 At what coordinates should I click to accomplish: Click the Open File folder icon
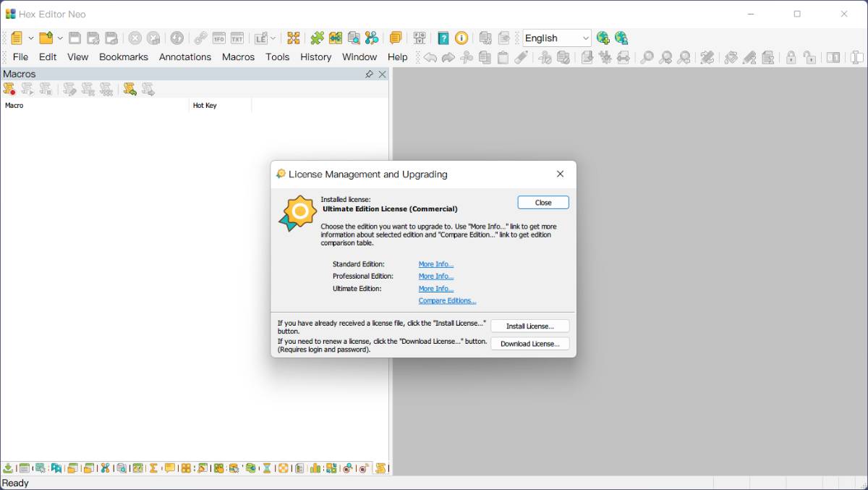coord(46,38)
